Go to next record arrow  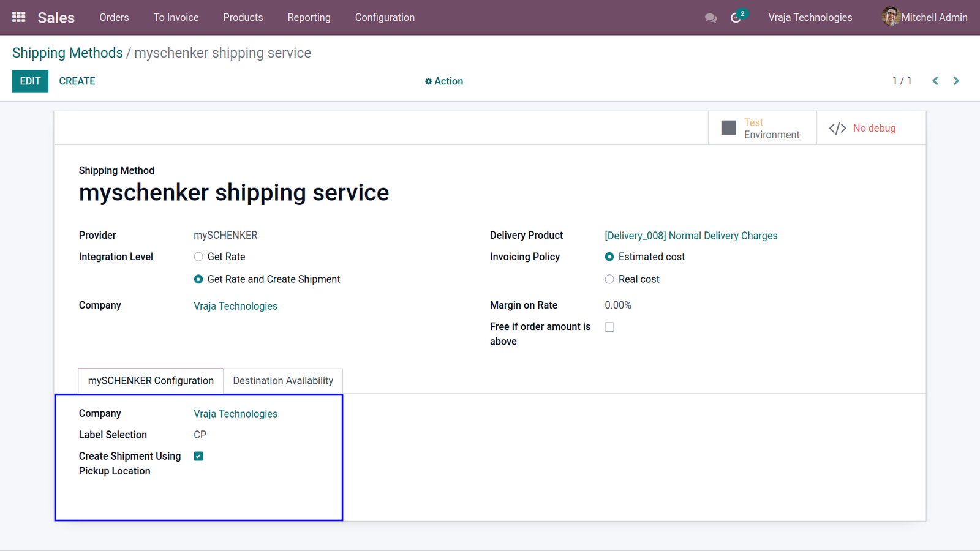click(956, 81)
